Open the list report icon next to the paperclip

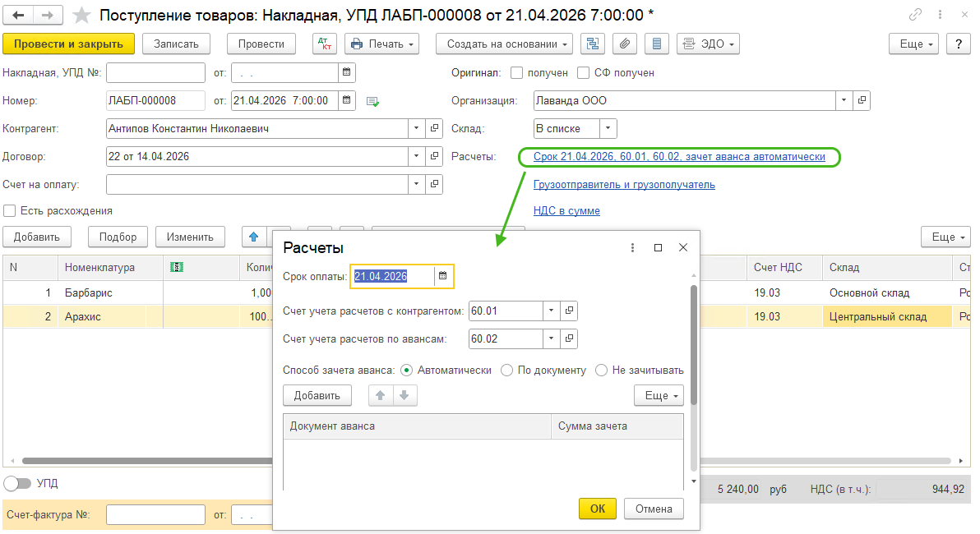pos(656,44)
